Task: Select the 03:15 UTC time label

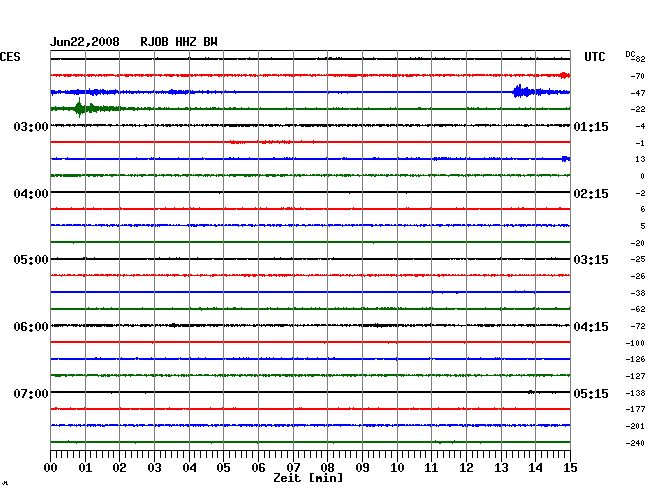Action: point(591,260)
